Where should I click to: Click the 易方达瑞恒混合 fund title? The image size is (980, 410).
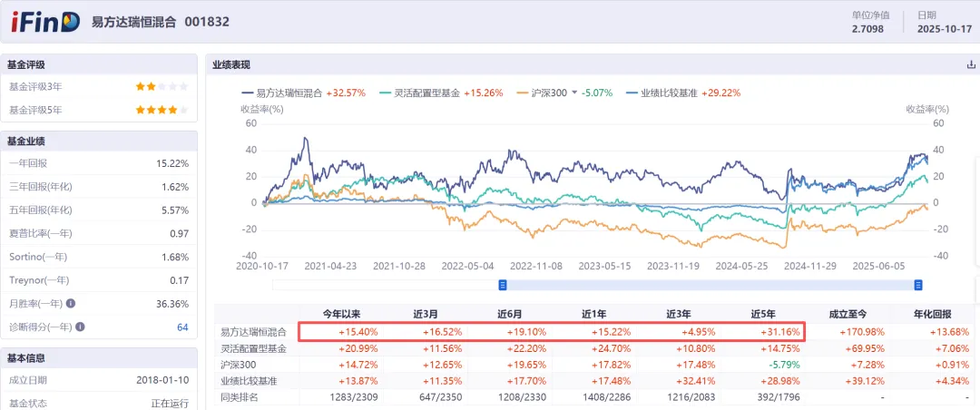pos(134,22)
